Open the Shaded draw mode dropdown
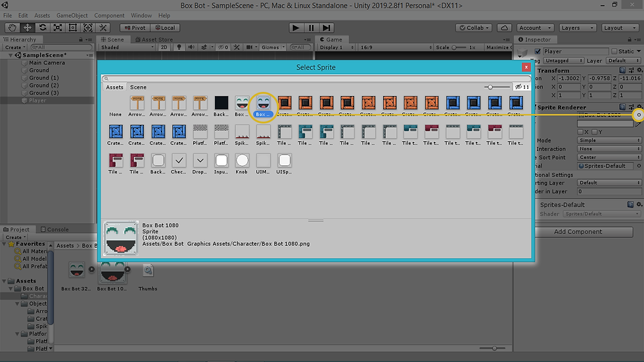Screen dimensions: 644x362 point(127,47)
